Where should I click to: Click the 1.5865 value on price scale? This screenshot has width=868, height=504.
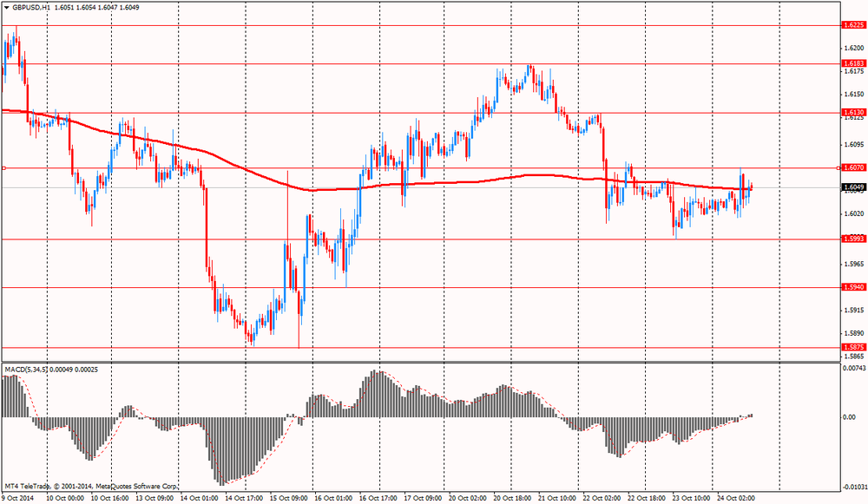[854, 357]
